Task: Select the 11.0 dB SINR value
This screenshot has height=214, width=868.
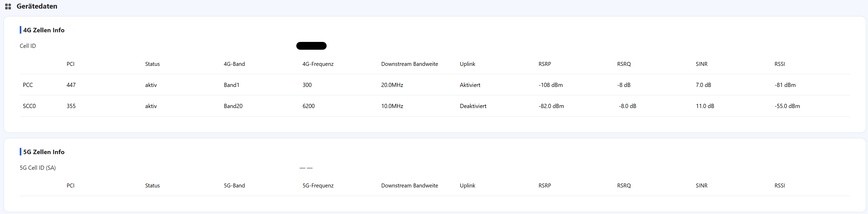Action: [705, 106]
